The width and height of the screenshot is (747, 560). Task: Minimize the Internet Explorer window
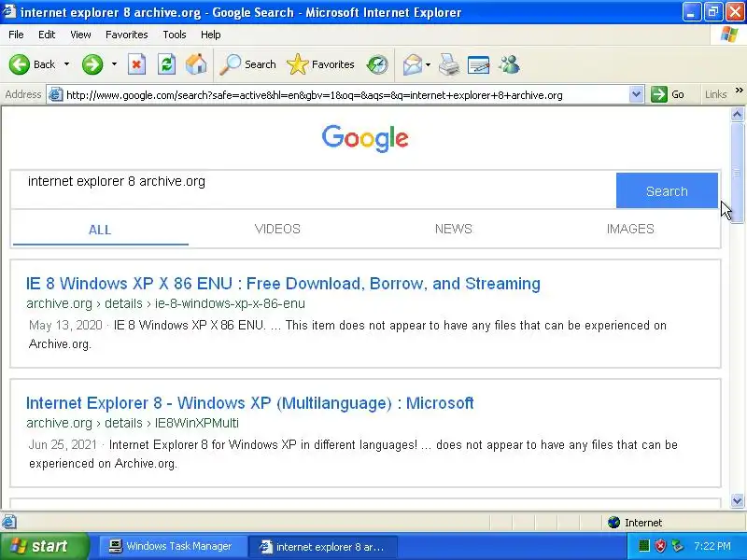692,12
